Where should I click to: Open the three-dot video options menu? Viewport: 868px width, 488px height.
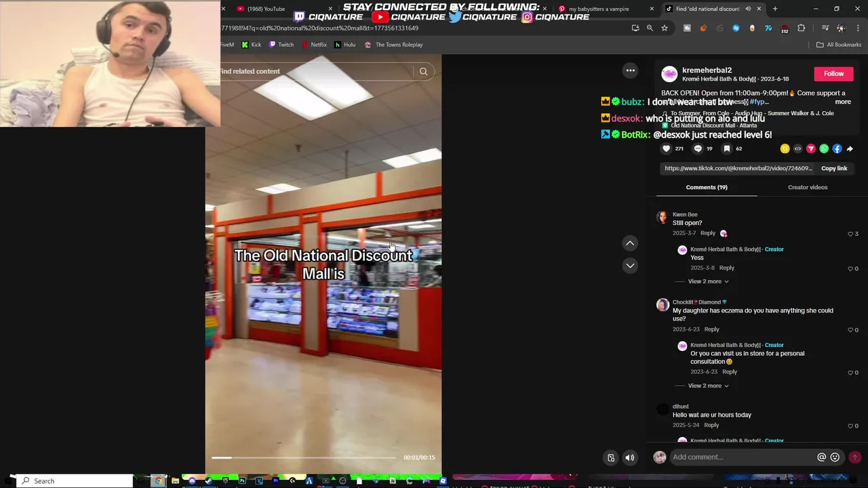point(630,70)
